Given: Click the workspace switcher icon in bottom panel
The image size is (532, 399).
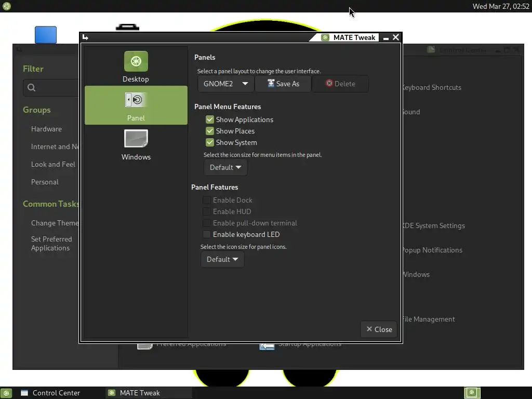Looking at the screenshot, I should pyautogui.click(x=472, y=393).
